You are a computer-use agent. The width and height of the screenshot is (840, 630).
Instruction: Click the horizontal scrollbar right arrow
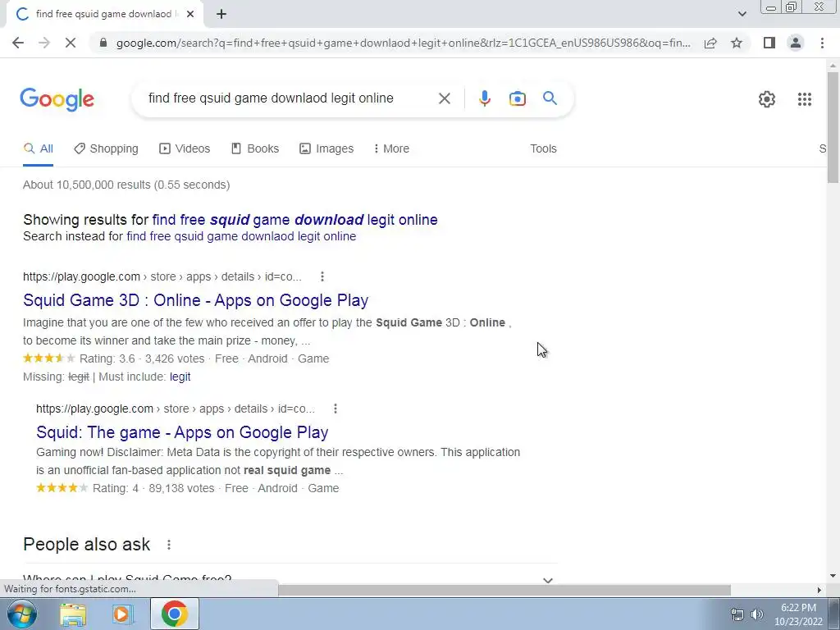pyautogui.click(x=819, y=590)
